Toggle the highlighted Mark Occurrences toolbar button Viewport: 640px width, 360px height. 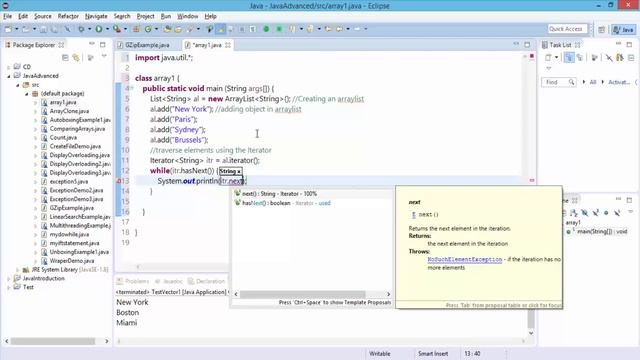(220, 29)
